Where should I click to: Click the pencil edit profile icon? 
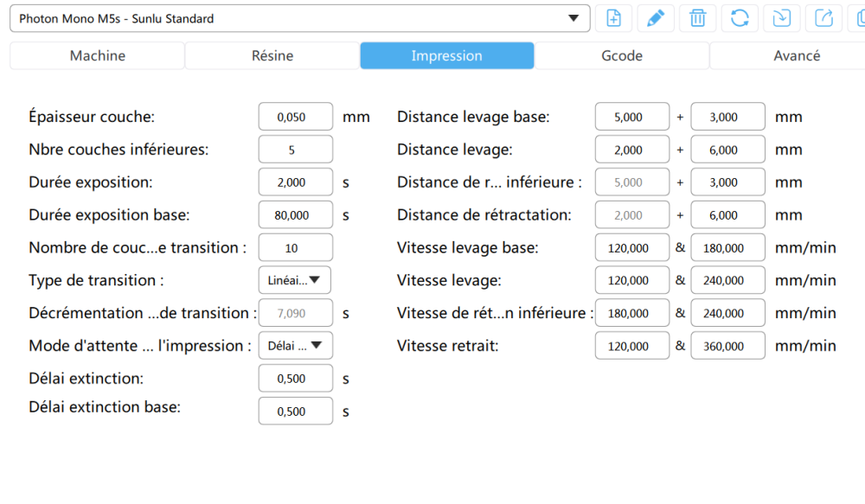point(656,18)
